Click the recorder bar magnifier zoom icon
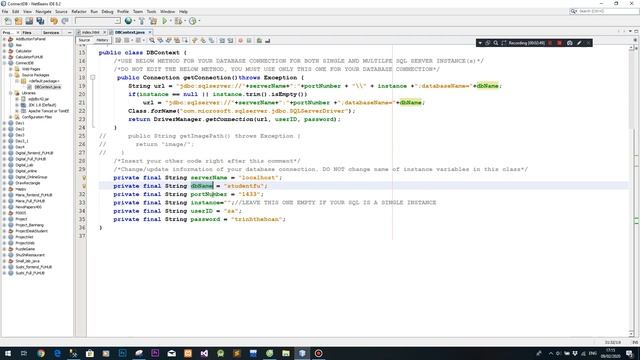640x360 pixels. [496, 43]
